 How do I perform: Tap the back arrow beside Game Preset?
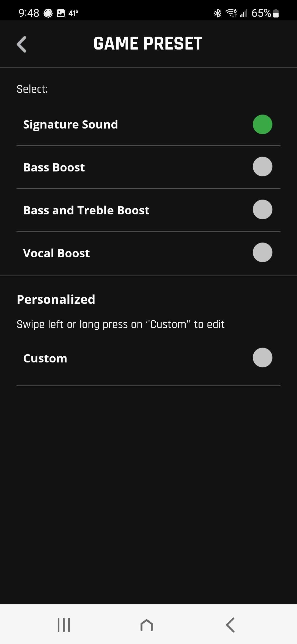[x=22, y=44]
